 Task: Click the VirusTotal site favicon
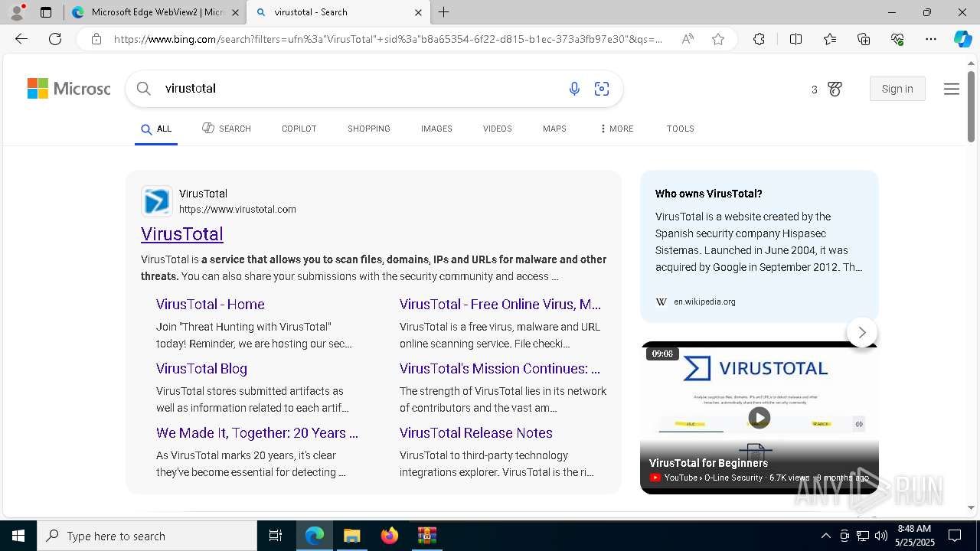tap(156, 201)
